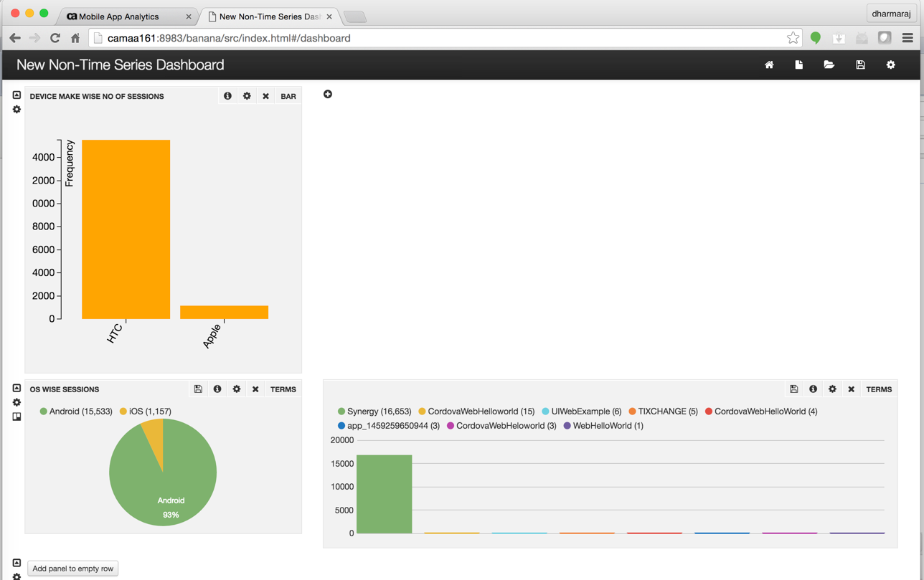This screenshot has width=924, height=580.
Task: Open settings of Device Make panel
Action: pyautogui.click(x=247, y=96)
